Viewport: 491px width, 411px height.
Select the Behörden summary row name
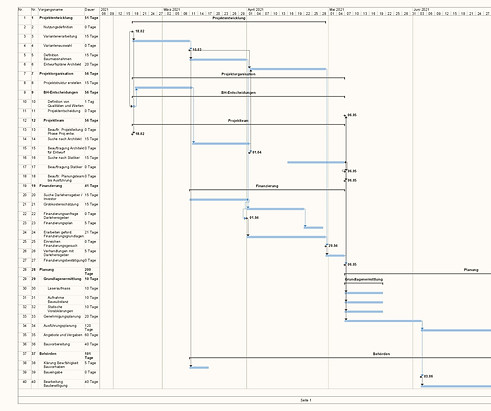[x=48, y=354]
